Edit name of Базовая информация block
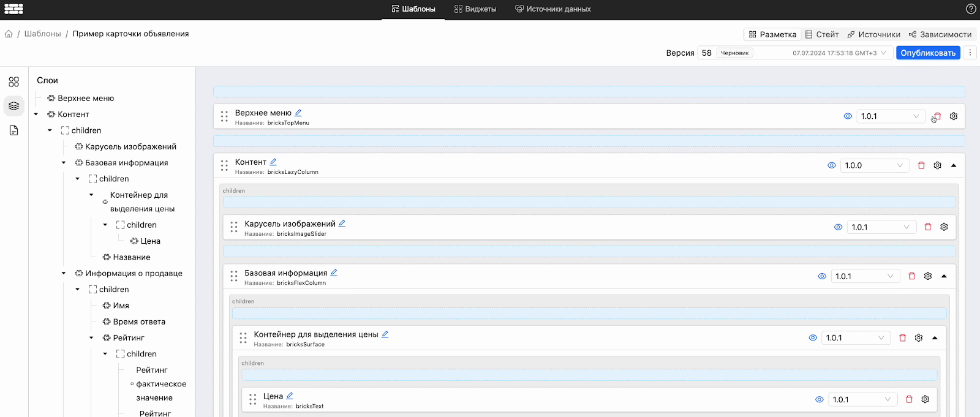980x417 pixels. click(334, 272)
